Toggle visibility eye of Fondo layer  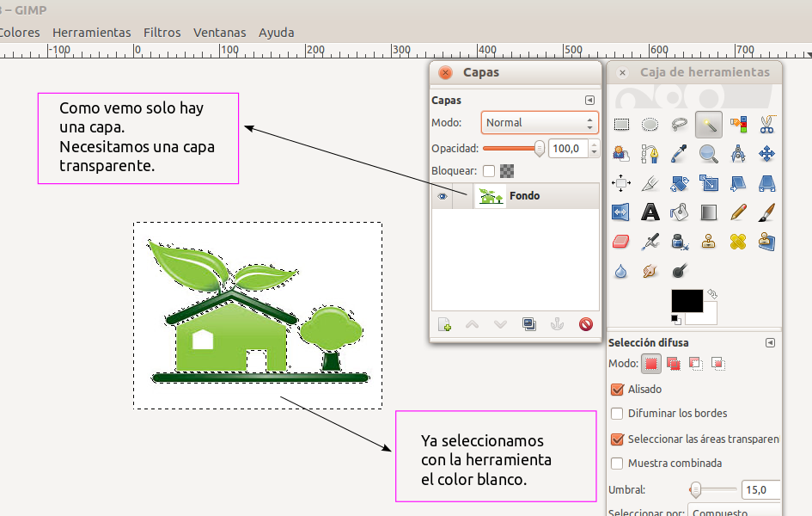tap(443, 196)
